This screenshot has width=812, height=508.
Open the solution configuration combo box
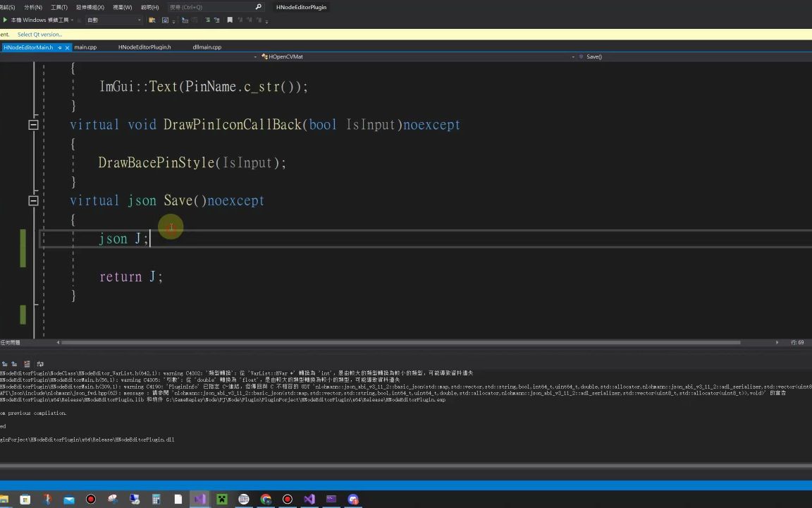click(114, 20)
